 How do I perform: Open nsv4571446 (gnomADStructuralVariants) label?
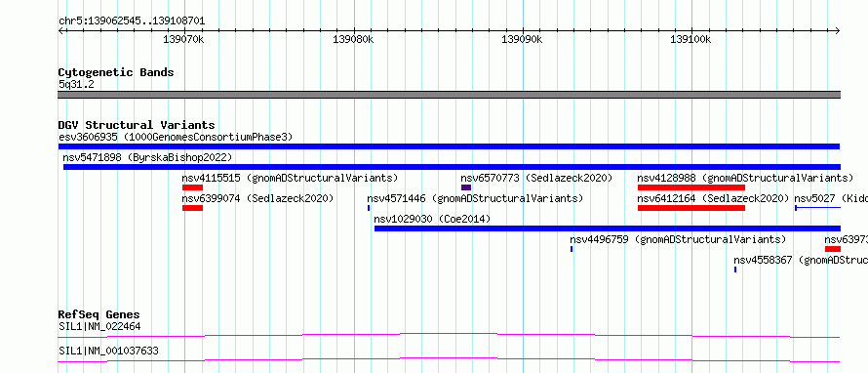pos(475,198)
